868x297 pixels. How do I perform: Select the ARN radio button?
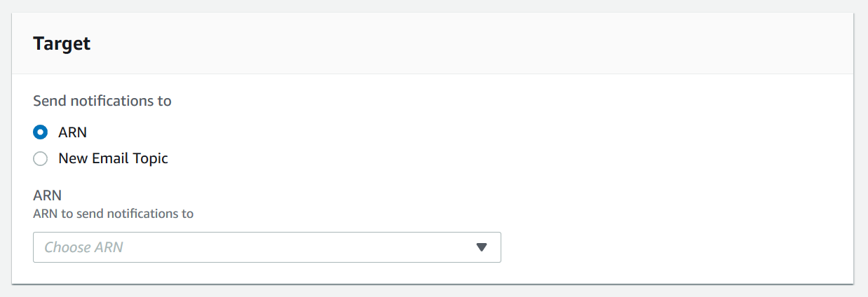pyautogui.click(x=41, y=132)
